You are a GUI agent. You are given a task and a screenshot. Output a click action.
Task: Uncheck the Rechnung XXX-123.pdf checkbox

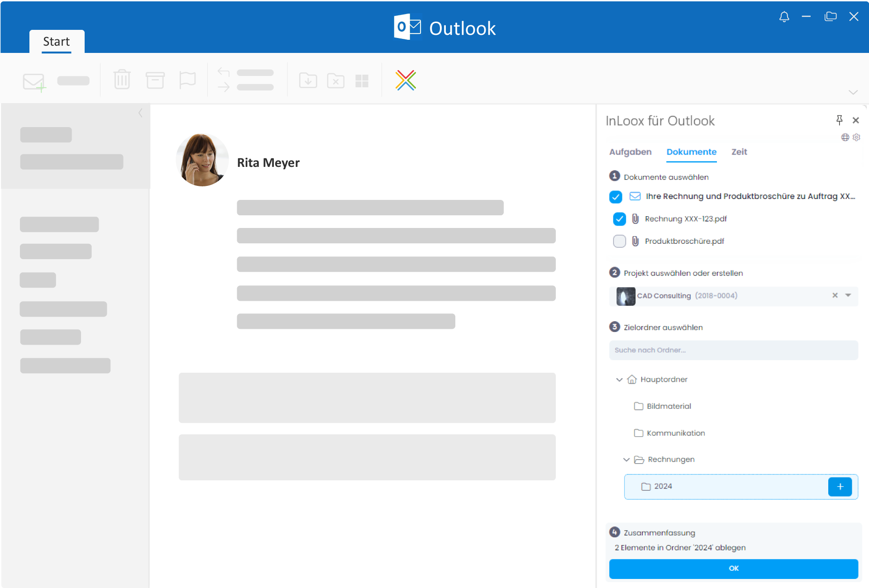tap(619, 219)
